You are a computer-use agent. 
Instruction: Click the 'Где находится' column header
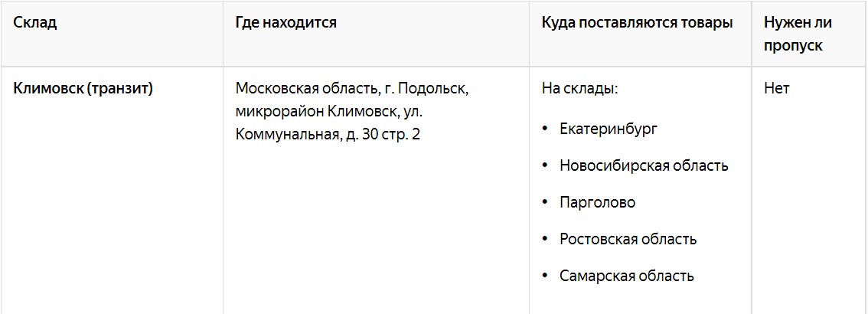pos(286,23)
